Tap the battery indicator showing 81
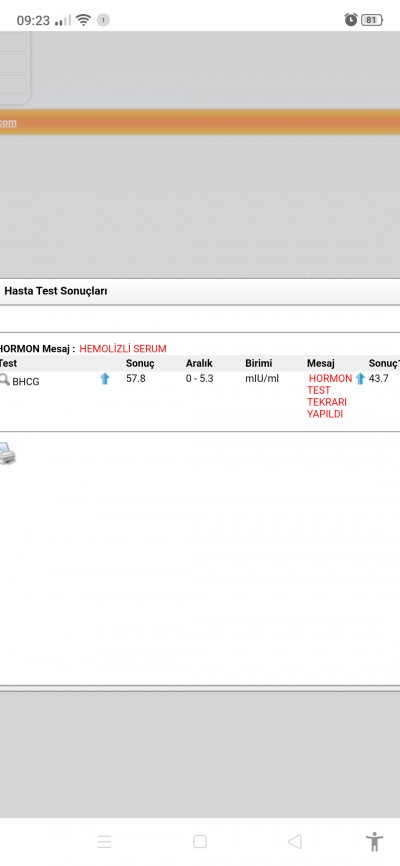 [x=372, y=20]
